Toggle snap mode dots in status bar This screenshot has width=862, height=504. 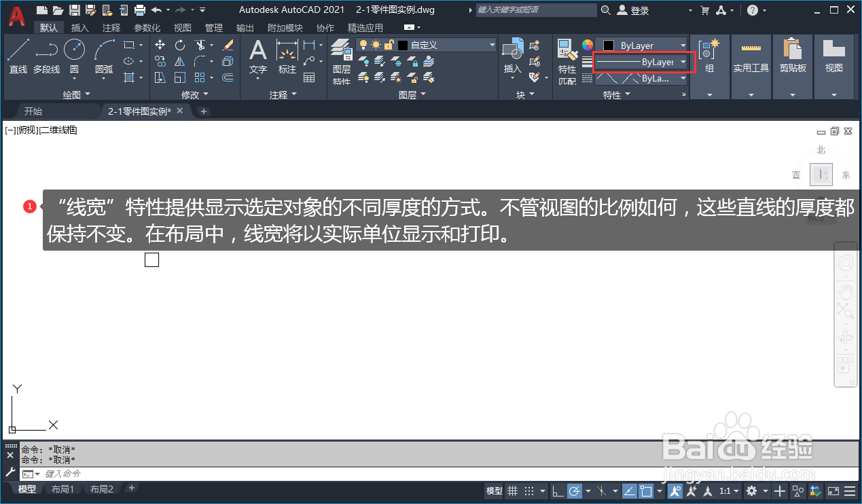click(x=529, y=490)
